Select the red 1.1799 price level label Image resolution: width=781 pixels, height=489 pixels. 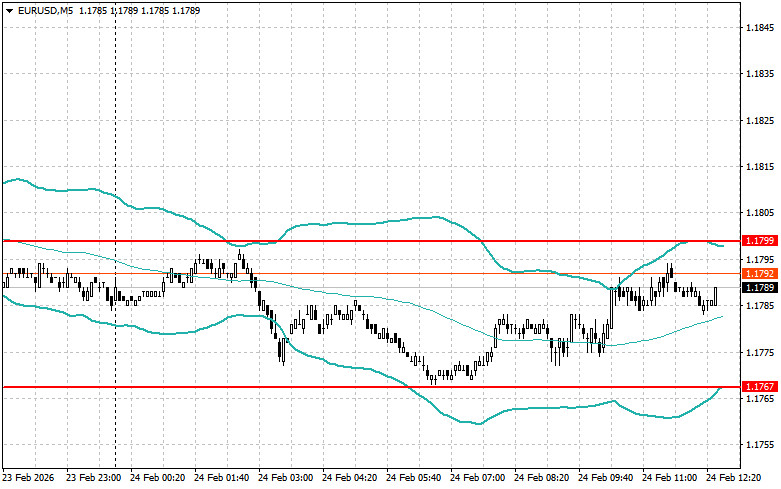click(x=760, y=241)
